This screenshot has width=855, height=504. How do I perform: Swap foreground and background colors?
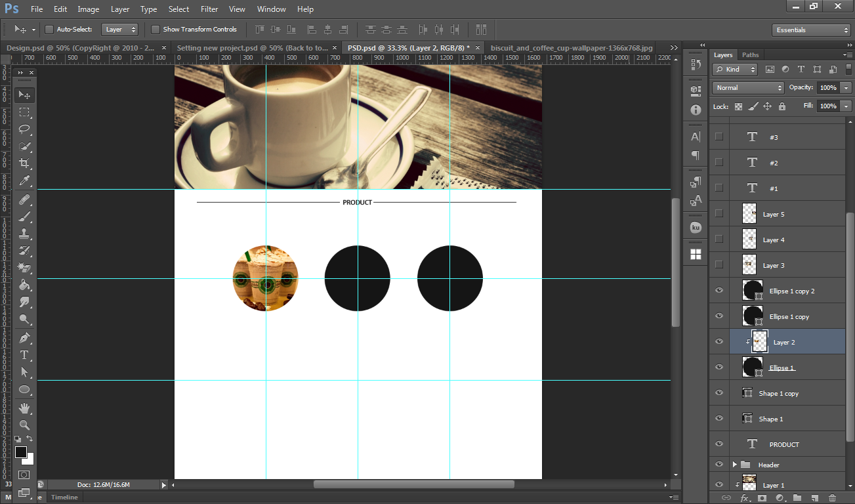click(x=30, y=440)
